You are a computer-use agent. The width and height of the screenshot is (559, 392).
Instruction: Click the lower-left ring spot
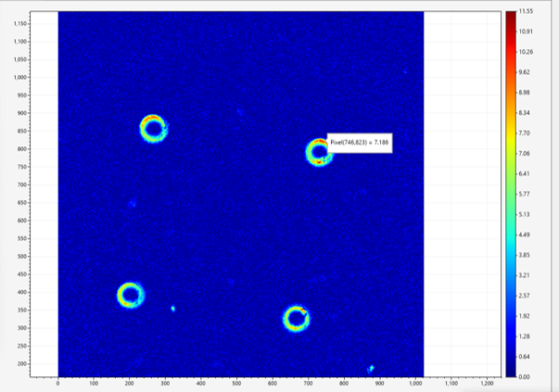coord(131,296)
